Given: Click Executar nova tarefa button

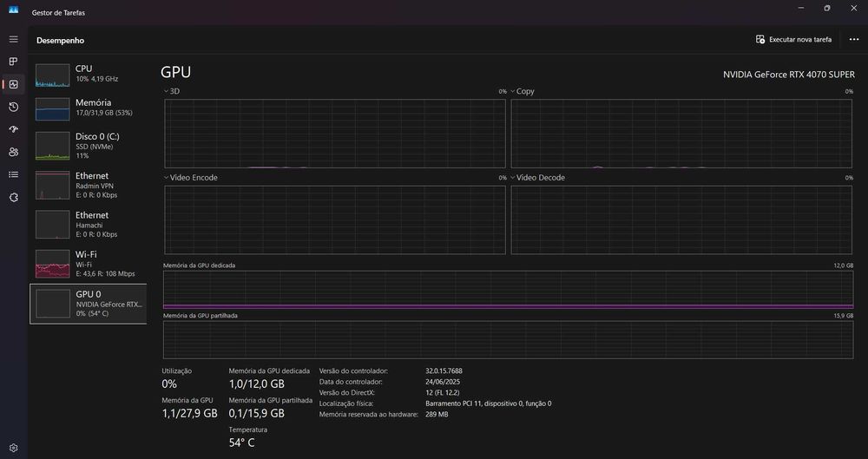Looking at the screenshot, I should (x=794, y=39).
